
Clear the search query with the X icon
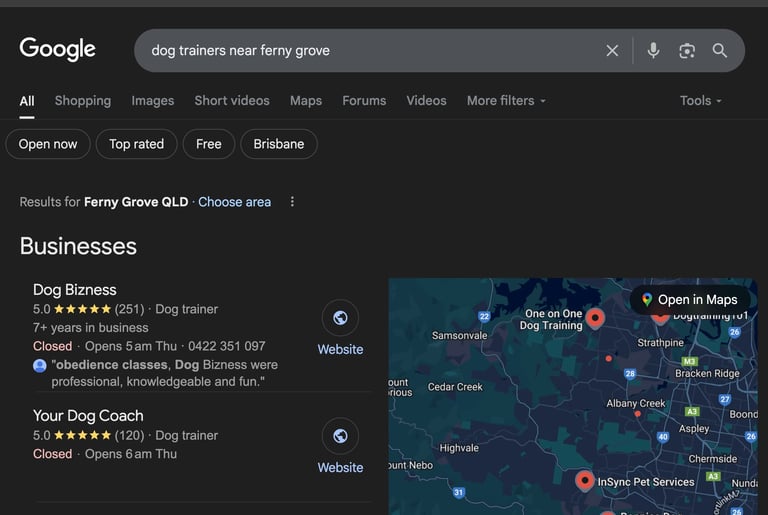coord(612,50)
